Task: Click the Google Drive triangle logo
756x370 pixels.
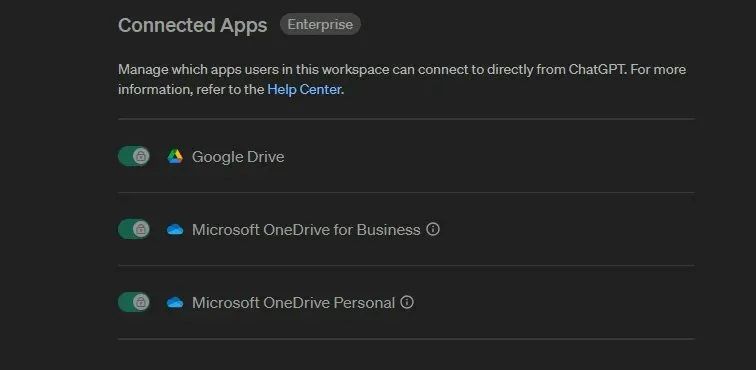Action: coord(175,156)
